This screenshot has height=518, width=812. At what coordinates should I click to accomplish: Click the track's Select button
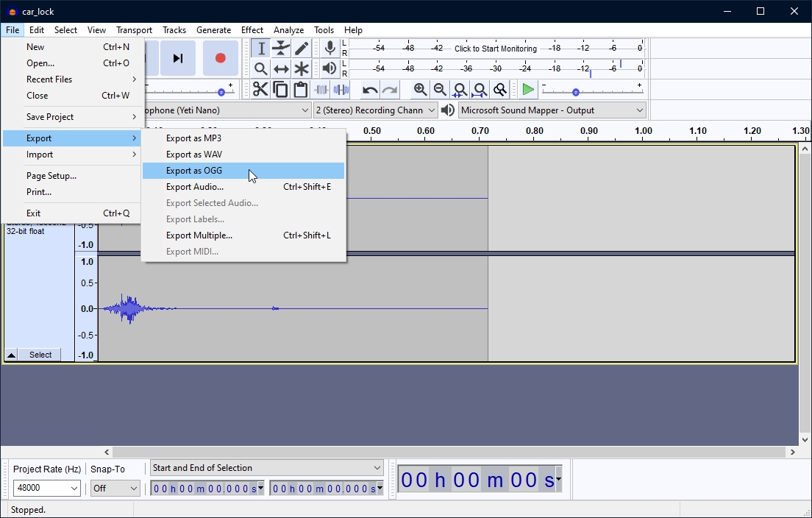click(40, 355)
